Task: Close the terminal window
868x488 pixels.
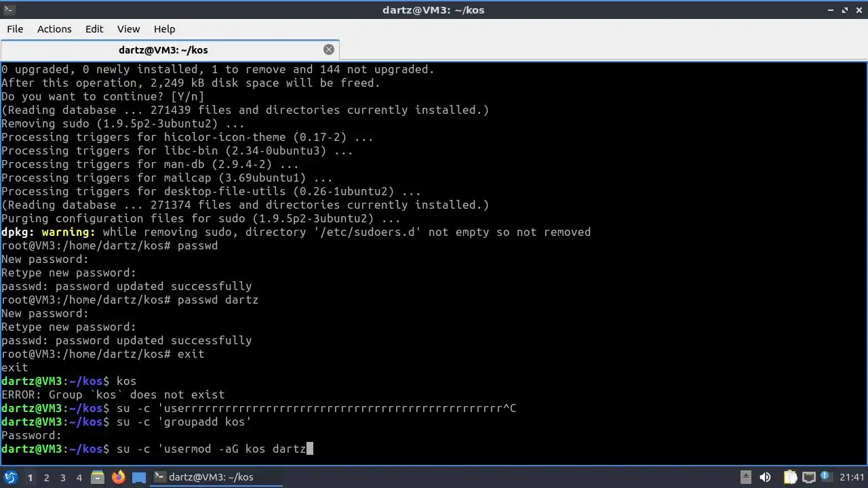Action: click(859, 10)
